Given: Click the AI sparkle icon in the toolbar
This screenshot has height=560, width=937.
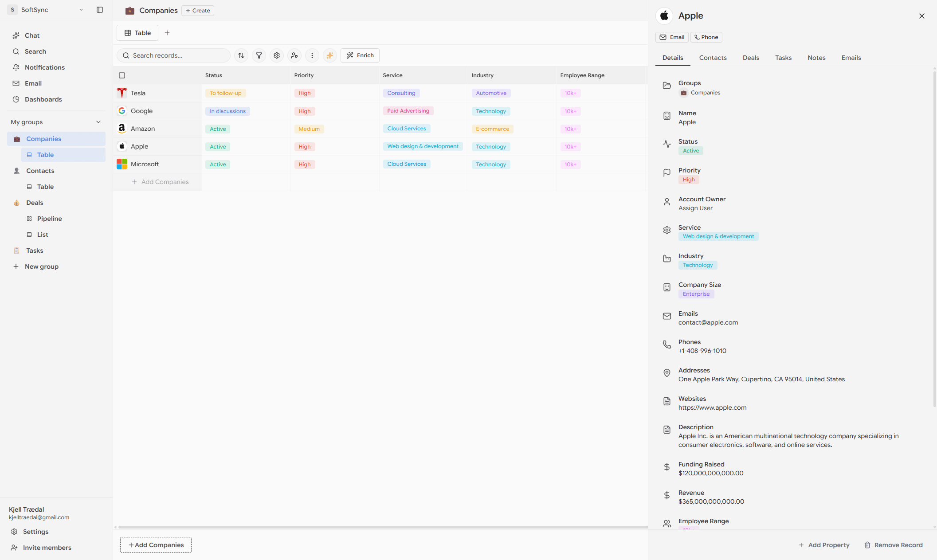Looking at the screenshot, I should 329,55.
